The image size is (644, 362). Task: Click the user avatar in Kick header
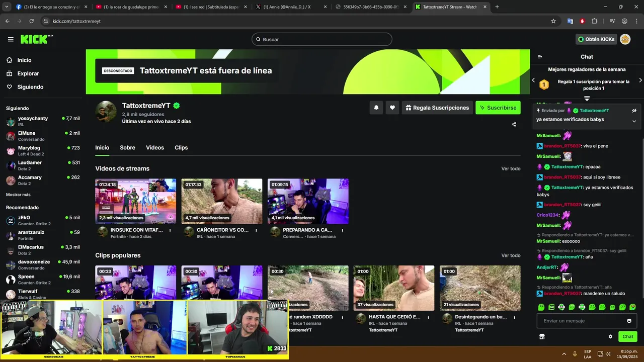click(x=625, y=39)
